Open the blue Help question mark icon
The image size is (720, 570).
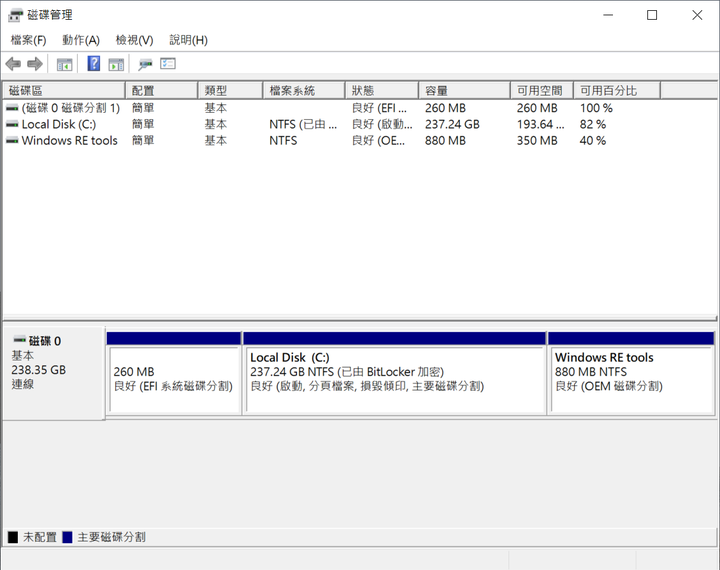pyautogui.click(x=94, y=63)
